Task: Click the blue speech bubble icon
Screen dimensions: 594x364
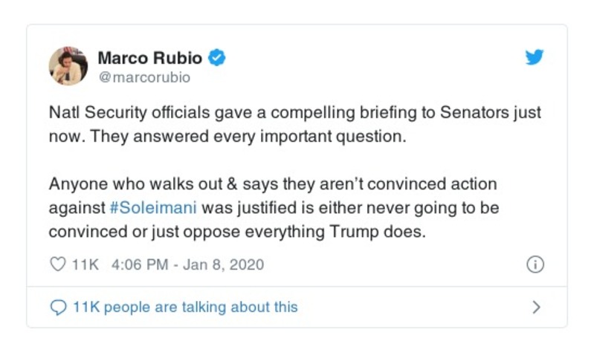Action: click(x=57, y=307)
